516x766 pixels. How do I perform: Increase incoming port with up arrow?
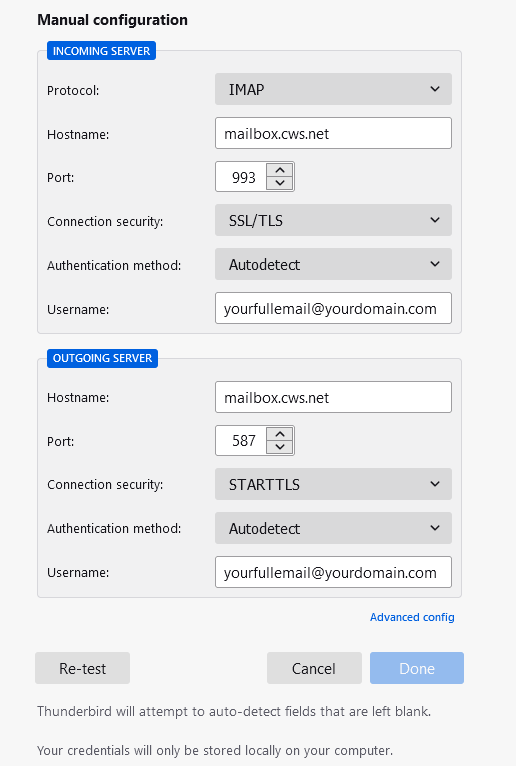click(x=280, y=170)
